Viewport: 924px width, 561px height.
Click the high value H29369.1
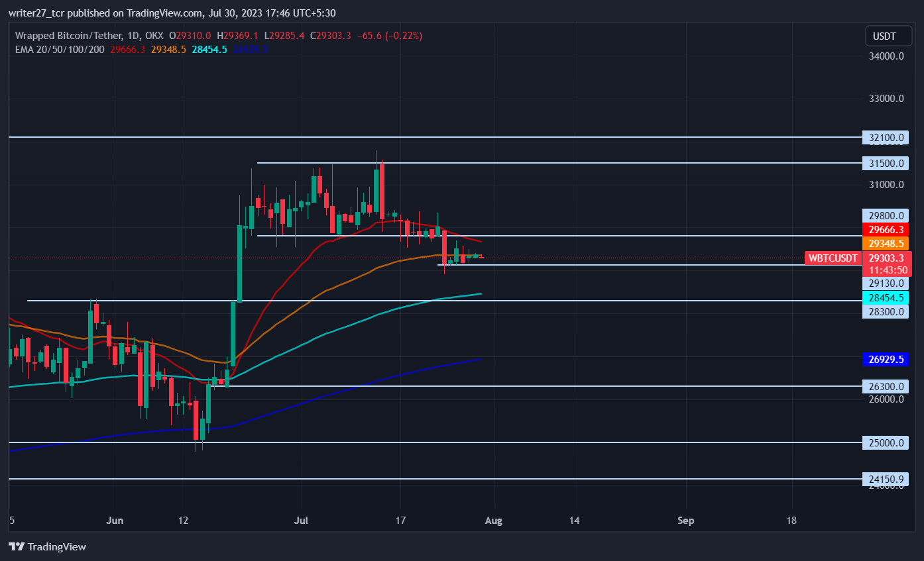click(237, 36)
